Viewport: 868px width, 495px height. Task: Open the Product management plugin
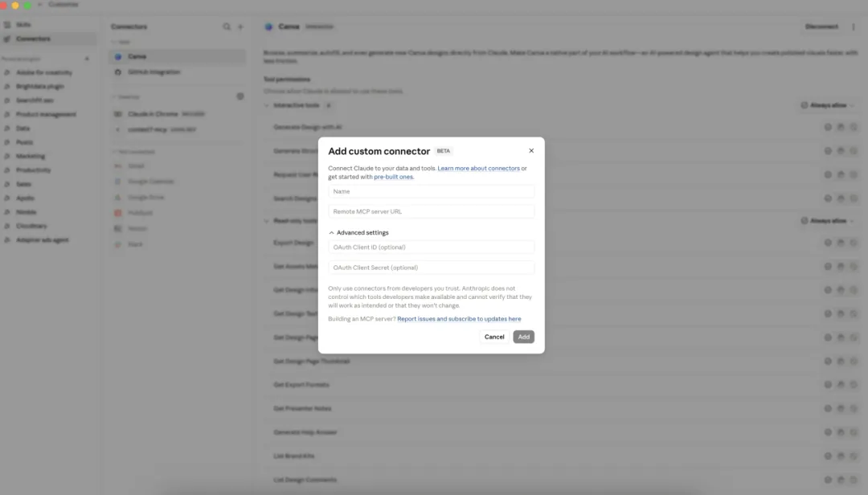(46, 114)
